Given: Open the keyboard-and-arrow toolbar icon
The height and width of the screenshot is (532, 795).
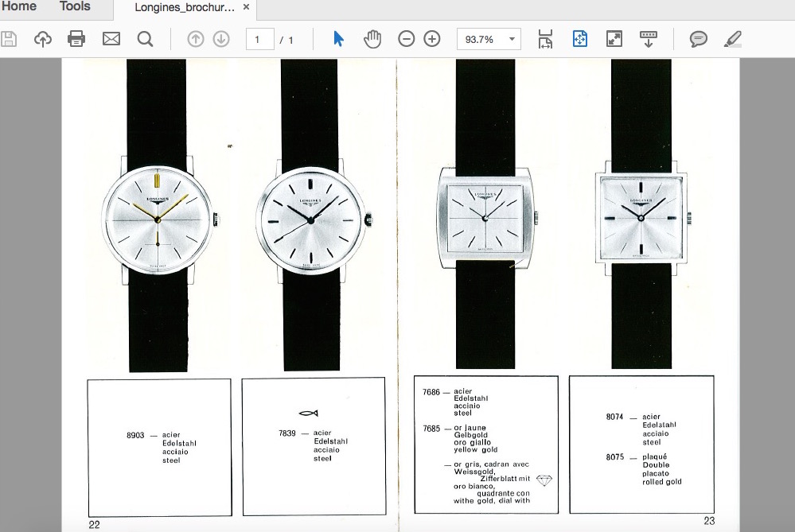Looking at the screenshot, I should point(649,39).
